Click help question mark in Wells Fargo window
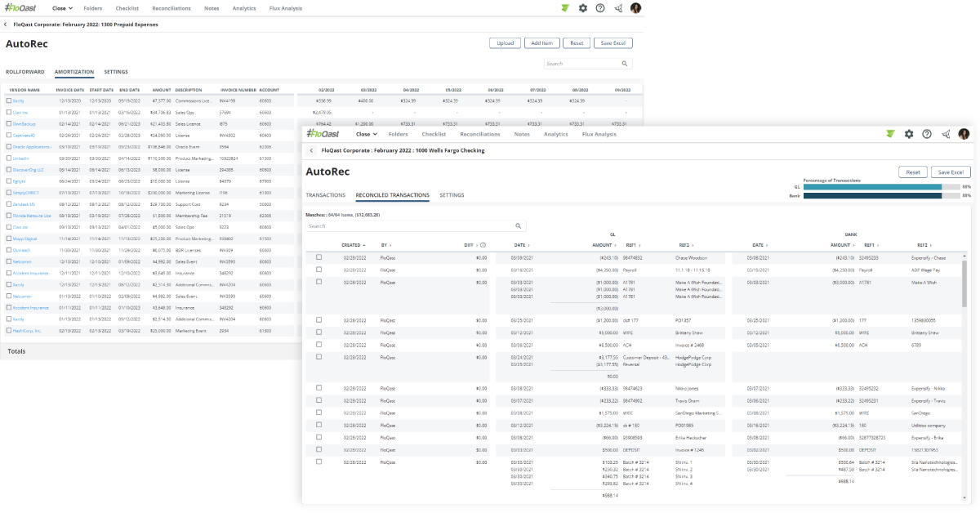Screen dimensions: 980x513 [x=927, y=134]
